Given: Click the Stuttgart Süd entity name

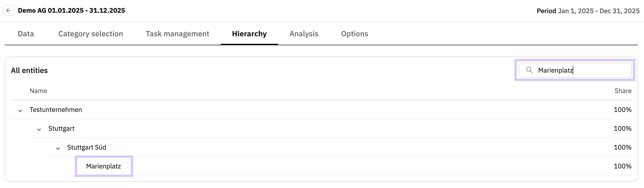Looking at the screenshot, I should (87, 147).
